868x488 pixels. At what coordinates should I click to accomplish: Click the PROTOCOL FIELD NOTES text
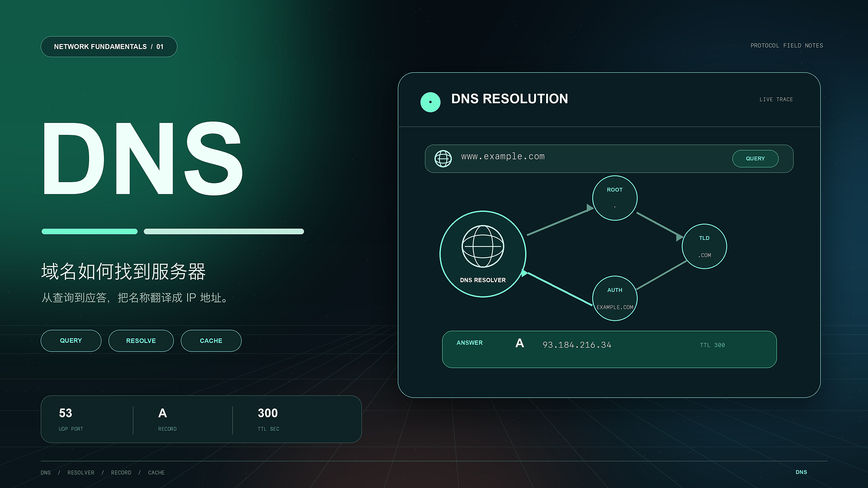[786, 45]
